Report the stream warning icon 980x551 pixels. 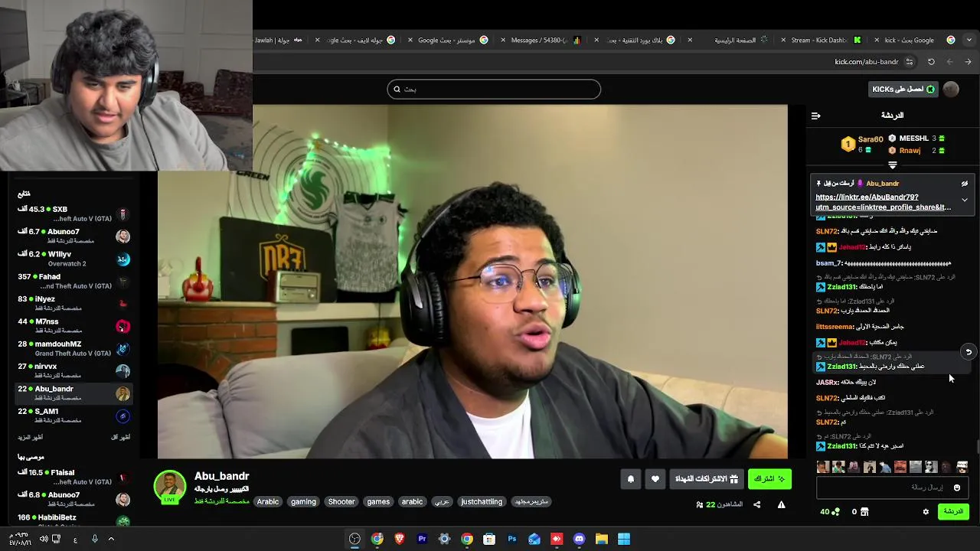point(781,504)
